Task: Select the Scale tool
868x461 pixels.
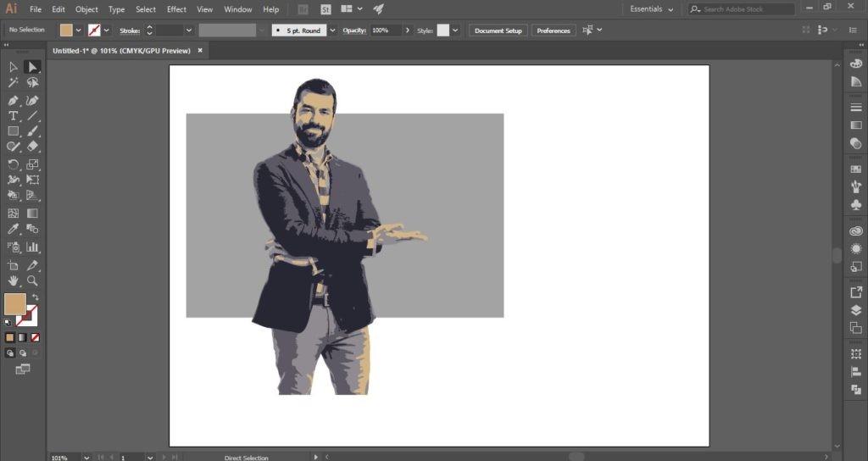Action: [x=32, y=164]
